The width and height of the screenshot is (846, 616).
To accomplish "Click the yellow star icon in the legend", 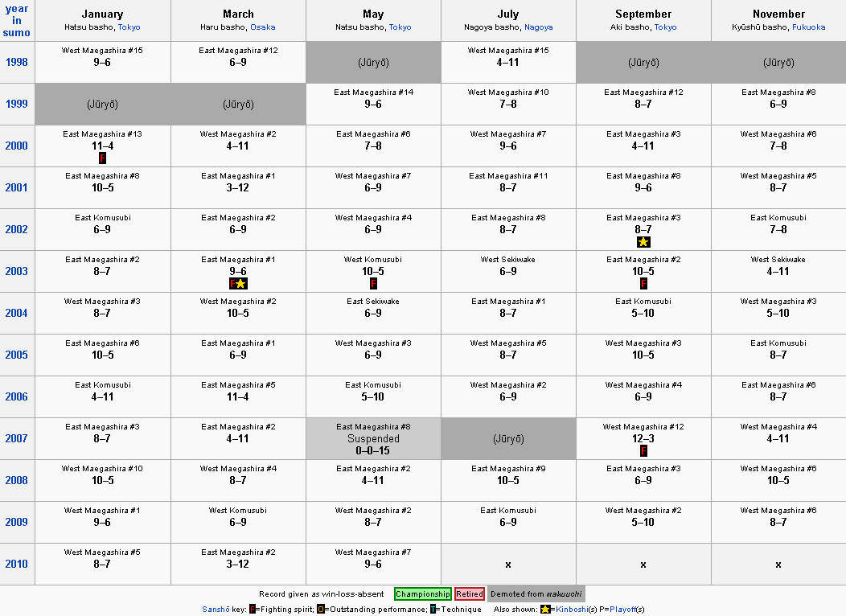I will click(x=545, y=610).
